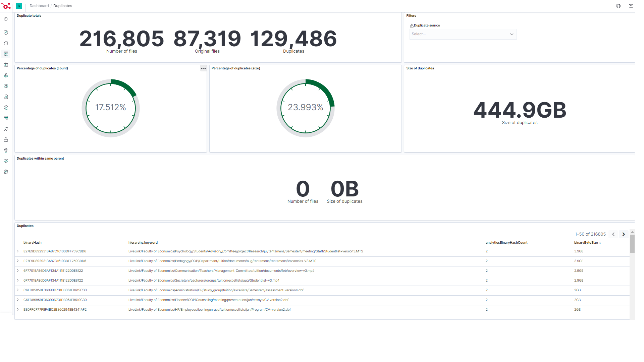
Task: Expand row with Studentlist+version3.MTS
Action: 18,251
